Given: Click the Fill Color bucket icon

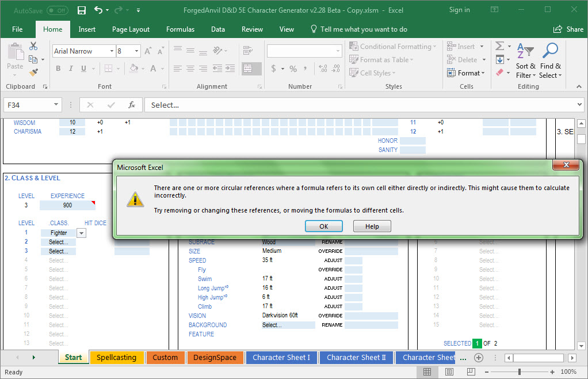Looking at the screenshot, I should (x=134, y=69).
